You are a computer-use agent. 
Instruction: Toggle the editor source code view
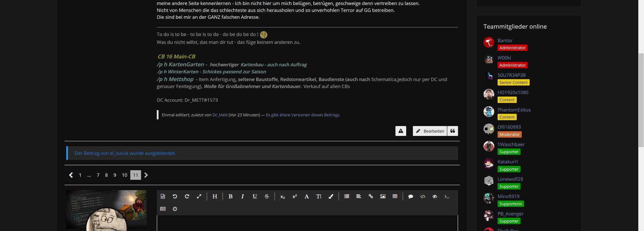[x=163, y=197]
